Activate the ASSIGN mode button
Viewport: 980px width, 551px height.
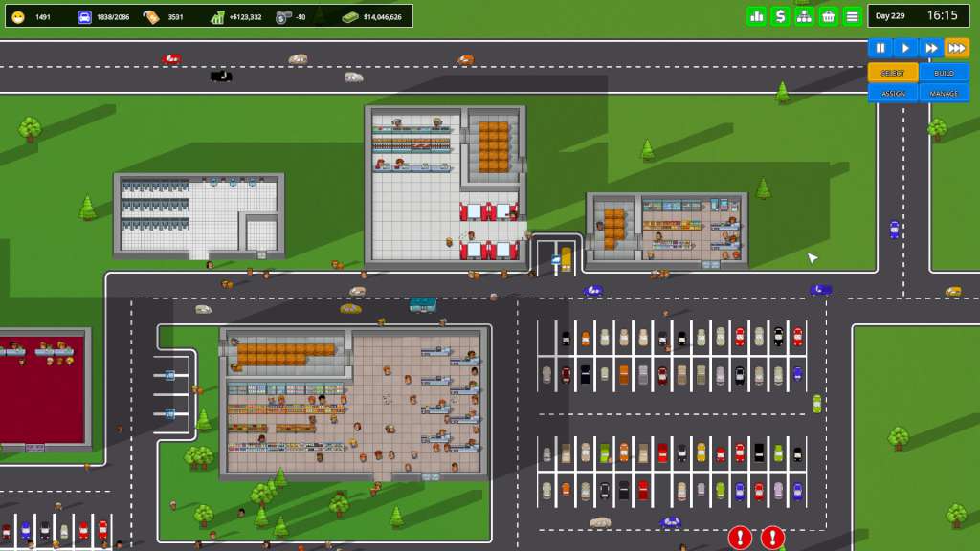[893, 93]
